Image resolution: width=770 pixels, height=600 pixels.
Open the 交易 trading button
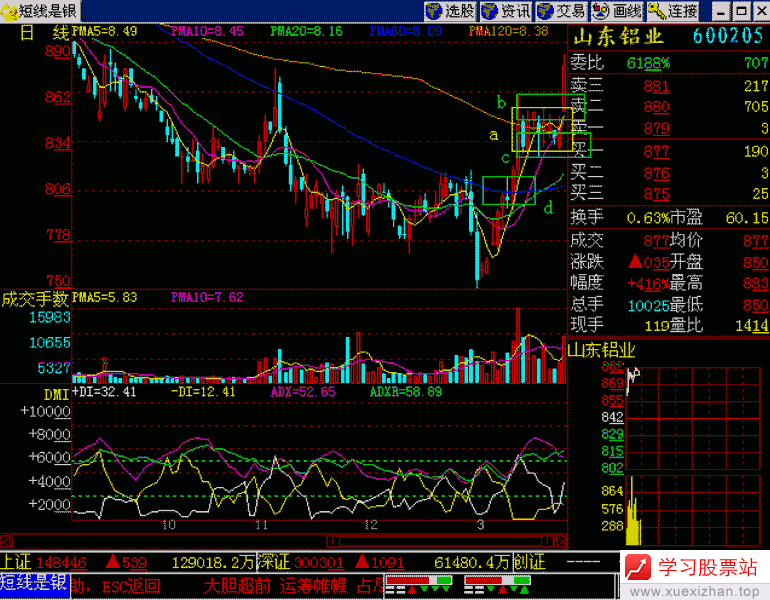[562, 11]
